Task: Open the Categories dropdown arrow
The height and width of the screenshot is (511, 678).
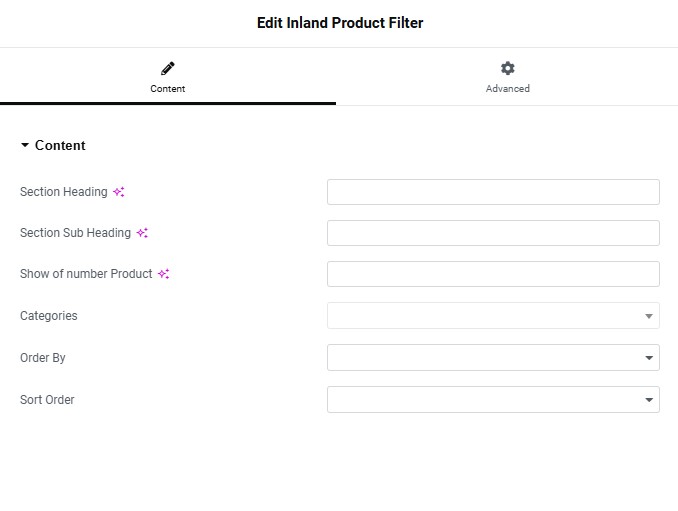Action: [x=649, y=316]
